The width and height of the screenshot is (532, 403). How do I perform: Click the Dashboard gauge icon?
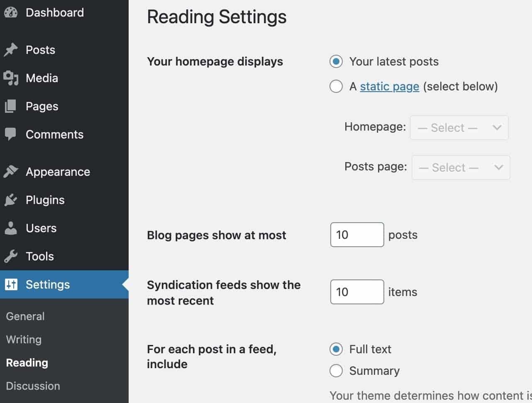coord(11,12)
